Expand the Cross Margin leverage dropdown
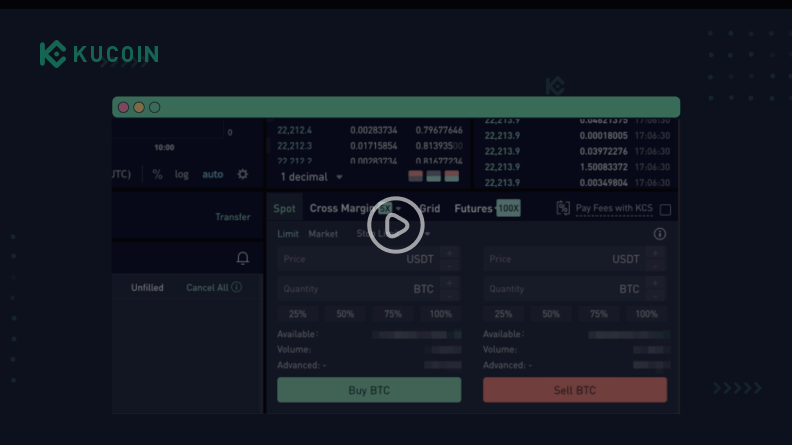This screenshot has width=792, height=445. 398,209
